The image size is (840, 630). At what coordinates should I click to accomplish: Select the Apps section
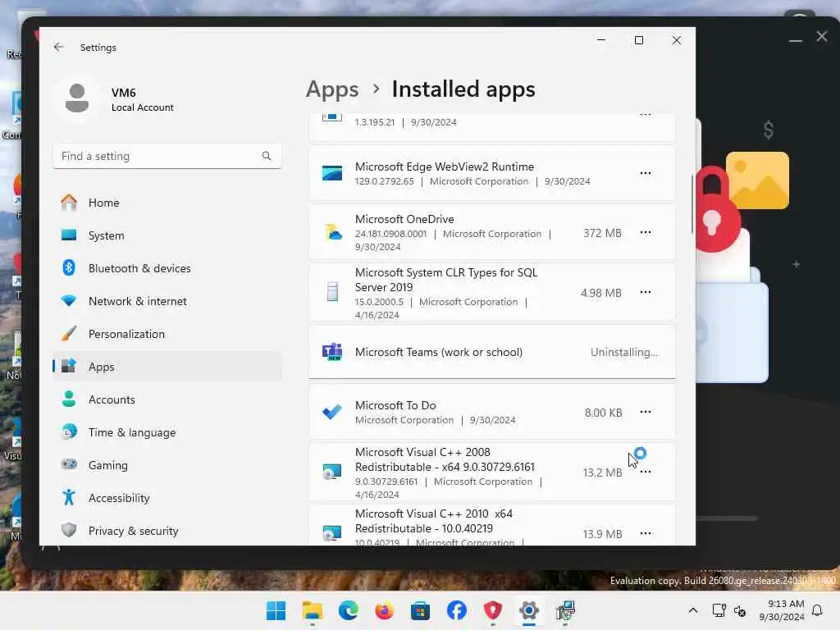[167, 367]
